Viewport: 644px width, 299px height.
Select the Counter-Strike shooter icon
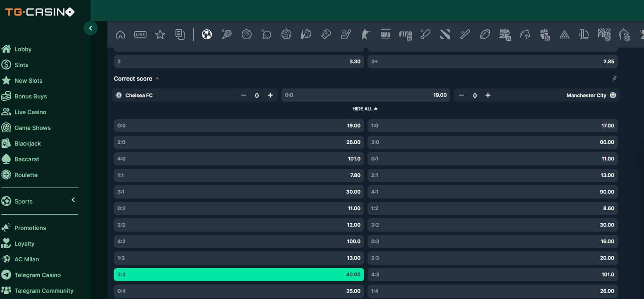(365, 34)
